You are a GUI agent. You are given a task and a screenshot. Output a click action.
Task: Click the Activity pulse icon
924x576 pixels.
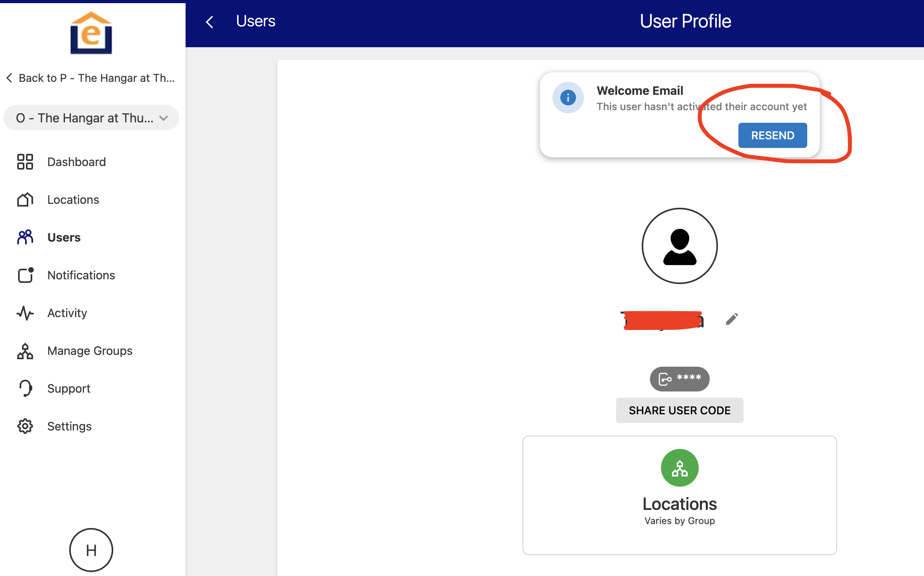click(25, 313)
